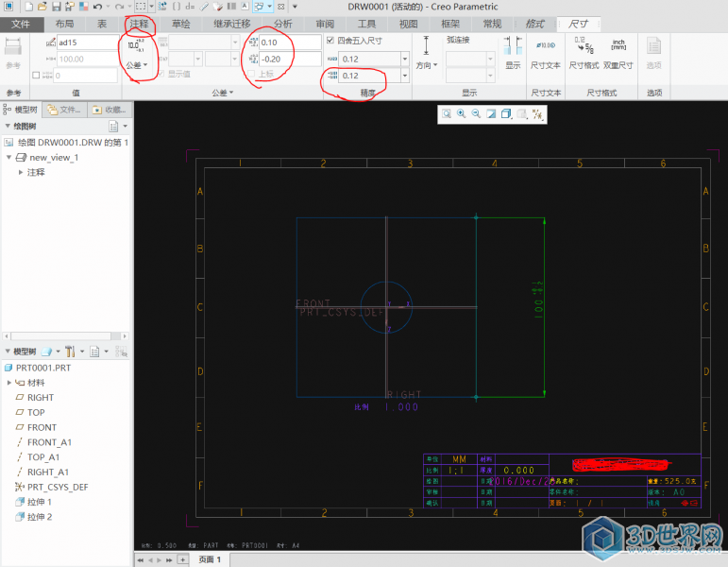Expand the 材料 node in model tree

click(x=9, y=383)
